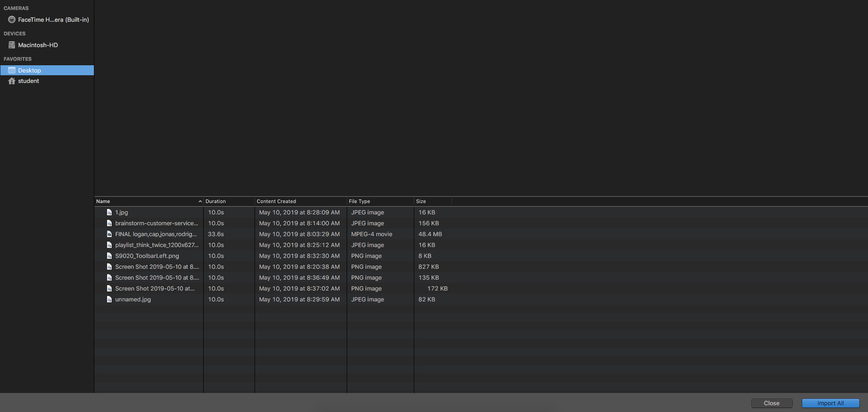Select the S9020_ToolbarLeft.png file name

point(147,256)
